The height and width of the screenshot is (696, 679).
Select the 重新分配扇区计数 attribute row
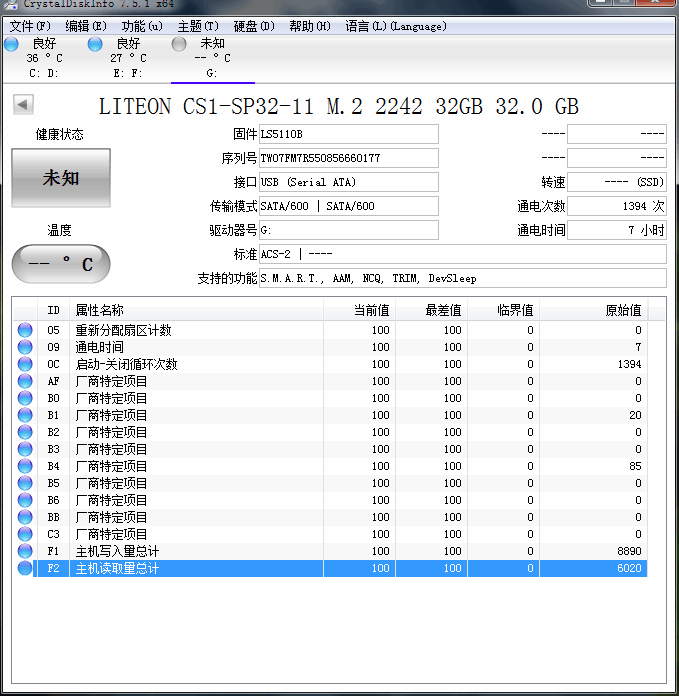[330, 330]
